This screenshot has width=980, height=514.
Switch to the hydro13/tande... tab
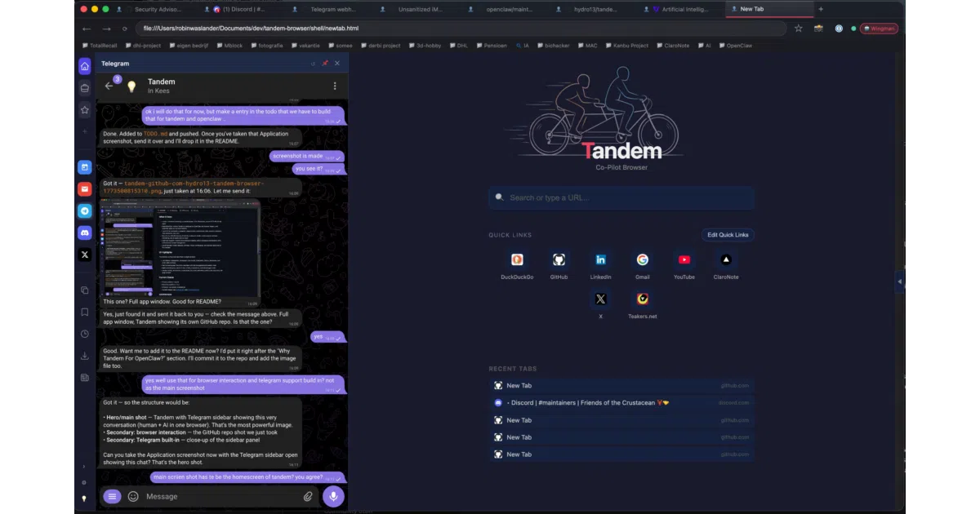pos(596,9)
